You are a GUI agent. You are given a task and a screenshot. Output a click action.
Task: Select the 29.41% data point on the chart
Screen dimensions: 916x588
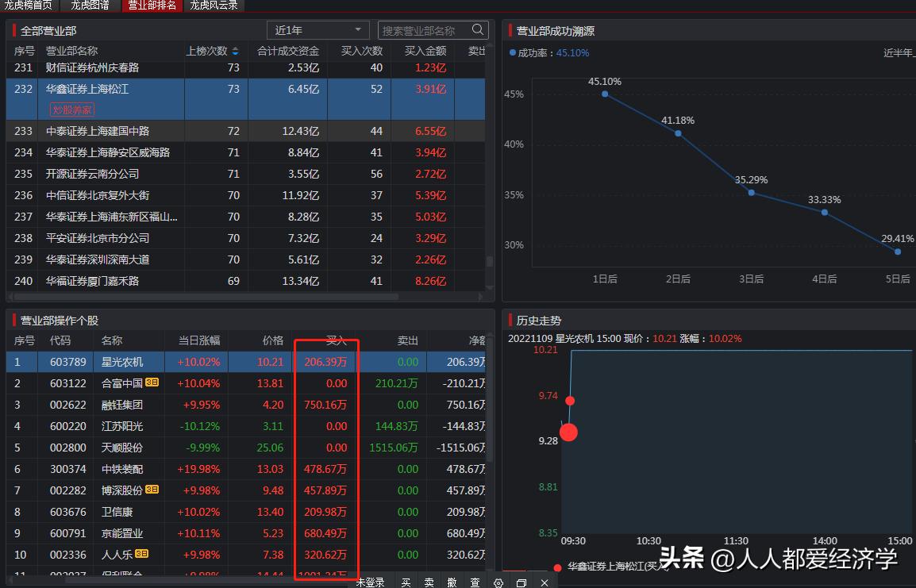[897, 252]
